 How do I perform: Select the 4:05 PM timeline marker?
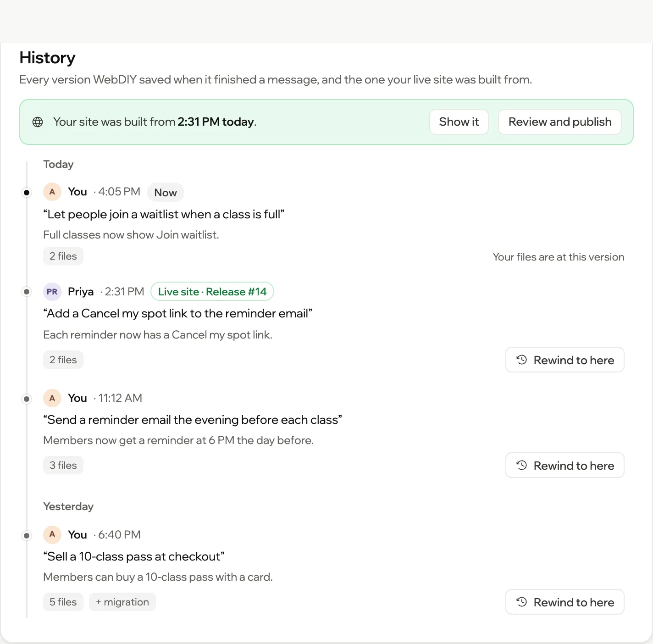coord(27,193)
